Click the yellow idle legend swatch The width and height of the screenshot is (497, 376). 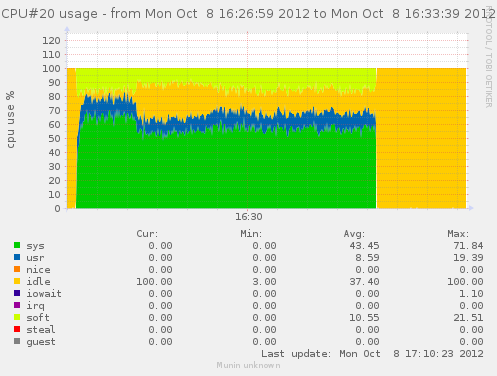click(17, 281)
